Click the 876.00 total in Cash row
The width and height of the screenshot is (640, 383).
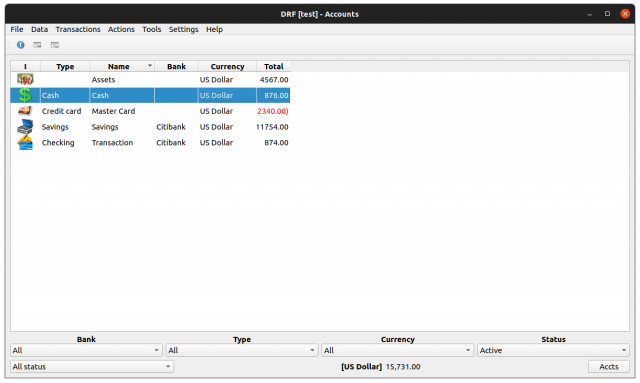pos(276,95)
